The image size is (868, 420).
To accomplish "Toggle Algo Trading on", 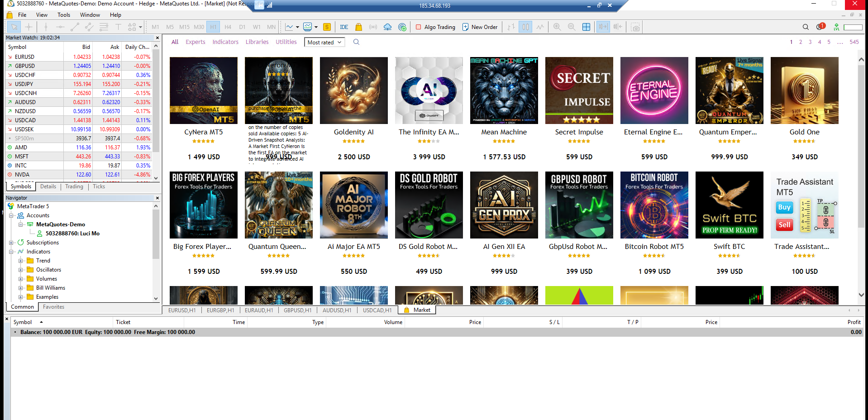I will pos(435,27).
